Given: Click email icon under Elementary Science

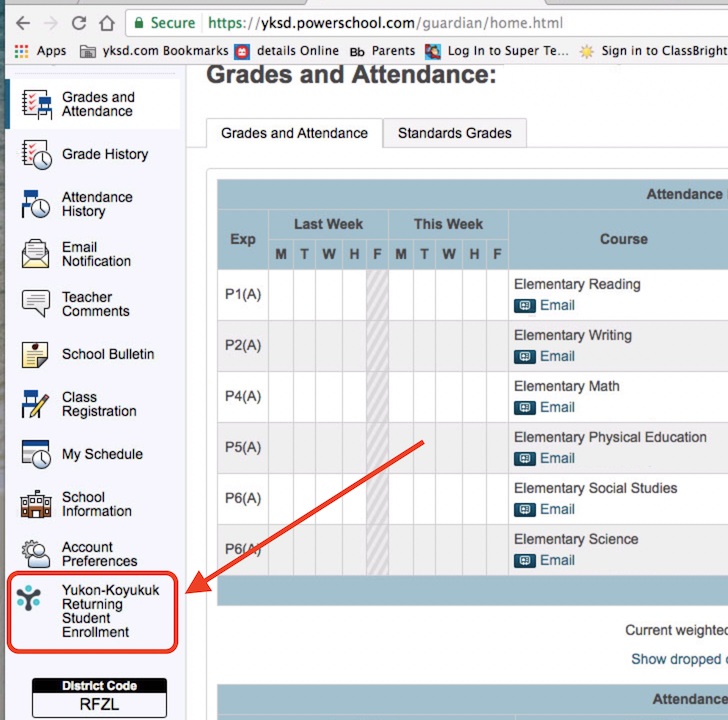Looking at the screenshot, I should tap(525, 560).
